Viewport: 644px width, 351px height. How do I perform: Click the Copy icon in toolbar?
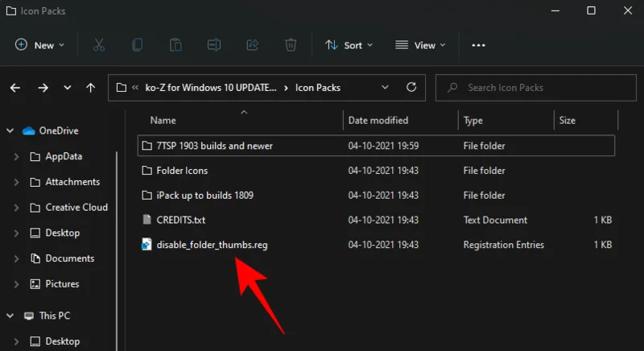pyautogui.click(x=137, y=45)
